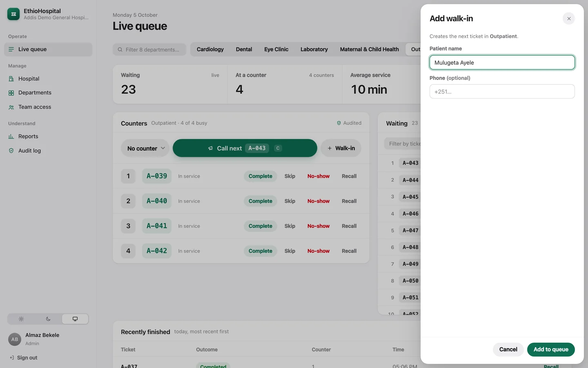Skip ticket A-041
This screenshot has height=368, width=588.
290,226
